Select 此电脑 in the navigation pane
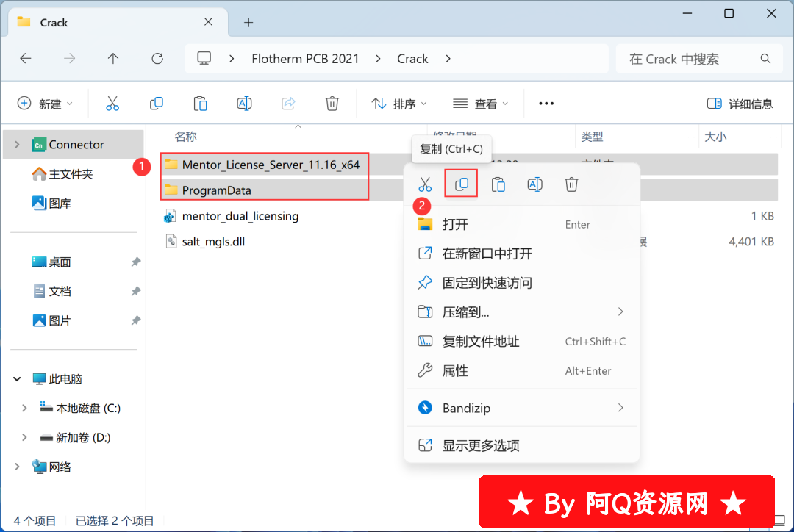 tap(65, 379)
